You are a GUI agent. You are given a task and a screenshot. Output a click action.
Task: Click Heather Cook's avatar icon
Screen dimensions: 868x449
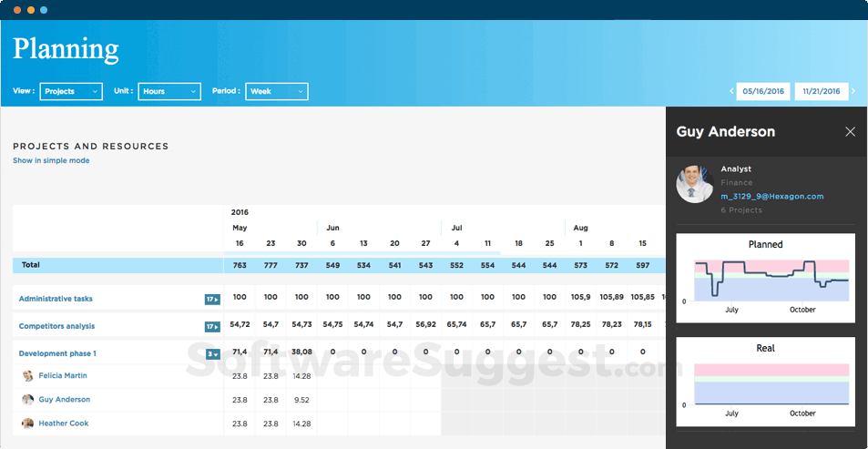[28, 423]
